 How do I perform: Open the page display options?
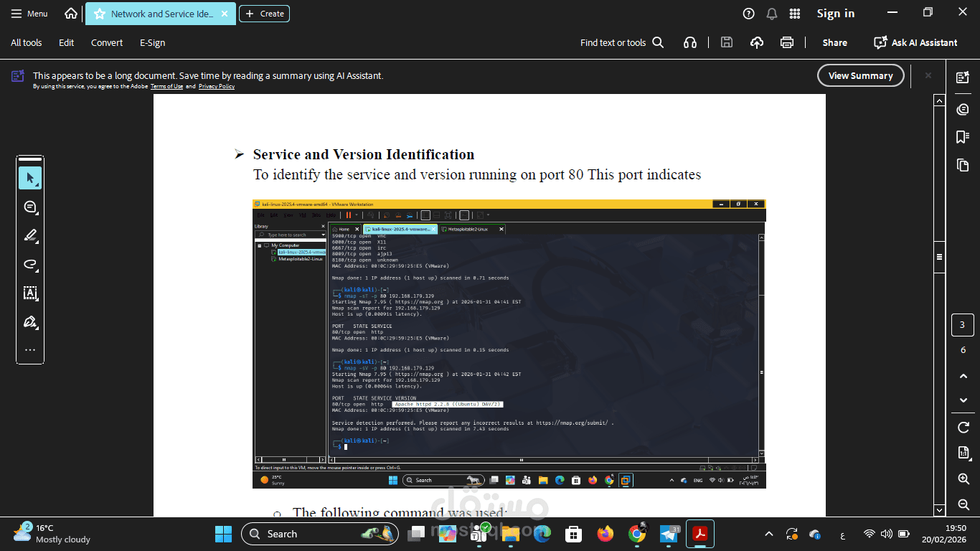(963, 453)
